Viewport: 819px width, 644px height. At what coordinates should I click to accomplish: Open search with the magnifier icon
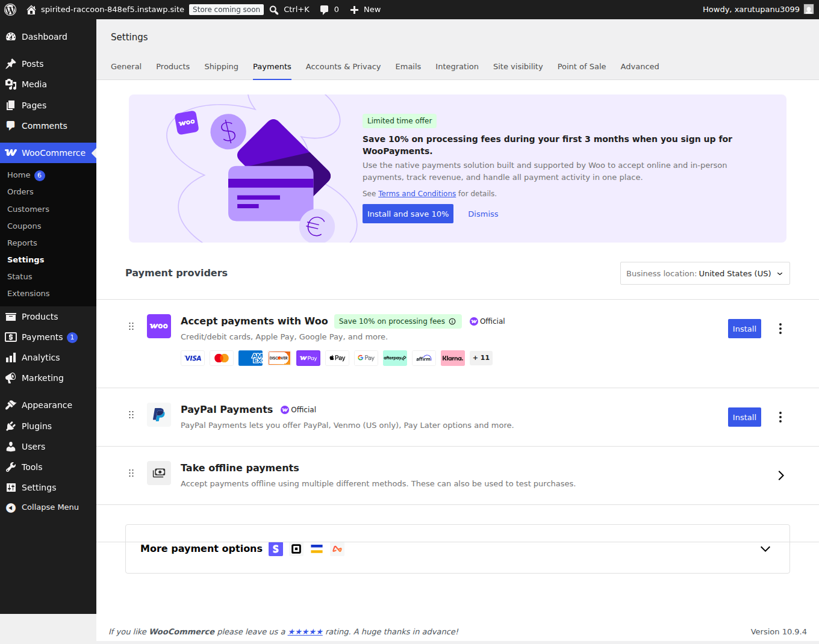pyautogui.click(x=274, y=10)
